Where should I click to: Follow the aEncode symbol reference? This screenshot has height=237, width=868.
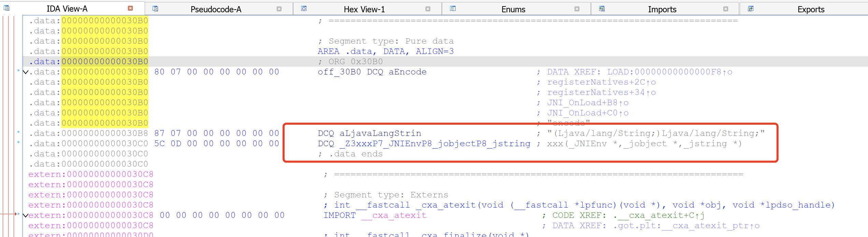click(x=408, y=72)
